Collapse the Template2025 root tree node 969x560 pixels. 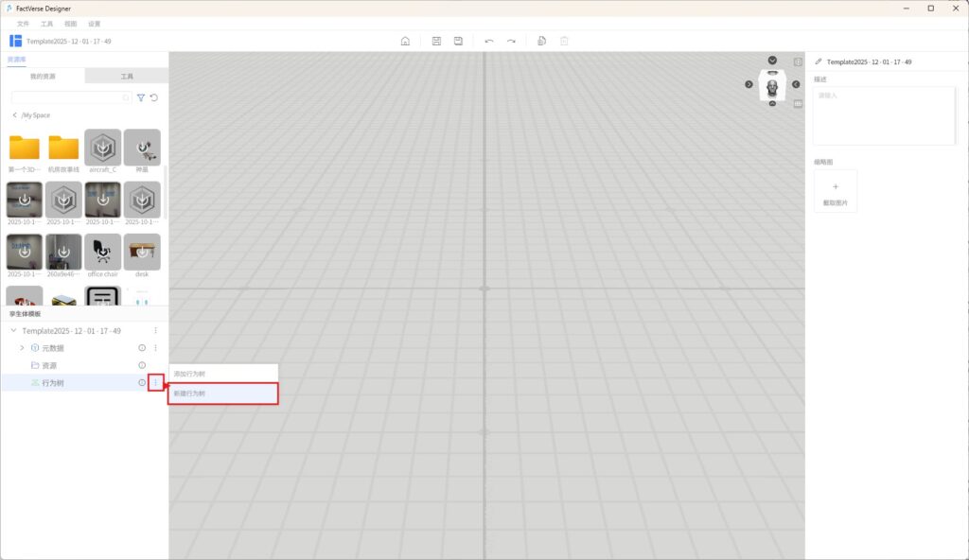[x=13, y=331]
